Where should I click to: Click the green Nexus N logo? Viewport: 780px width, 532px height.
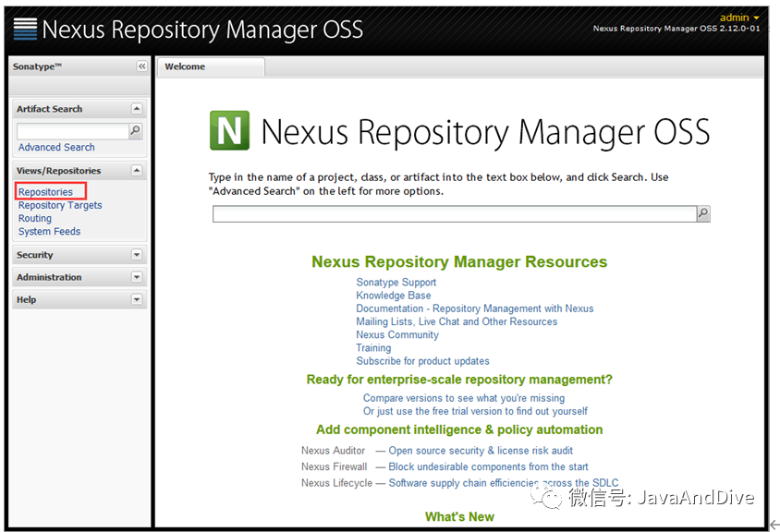[x=229, y=130]
